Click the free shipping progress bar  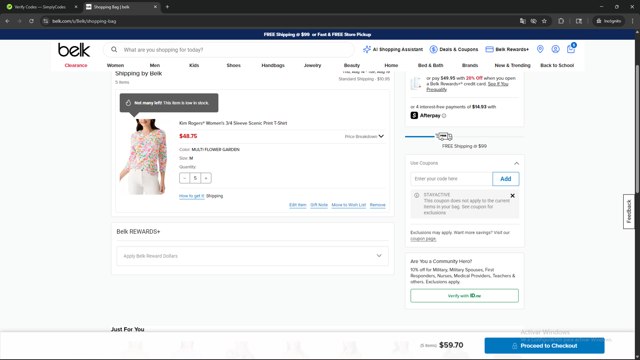click(464, 136)
